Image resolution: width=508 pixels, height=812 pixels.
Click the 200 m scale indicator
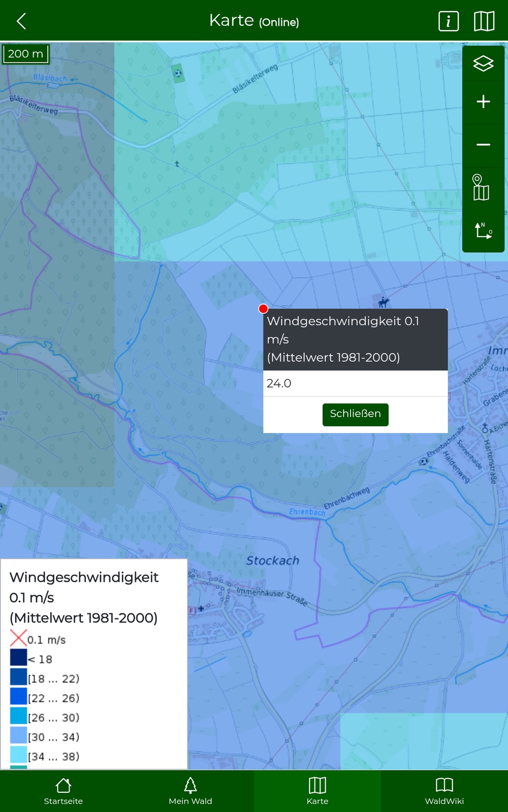pyautogui.click(x=26, y=54)
